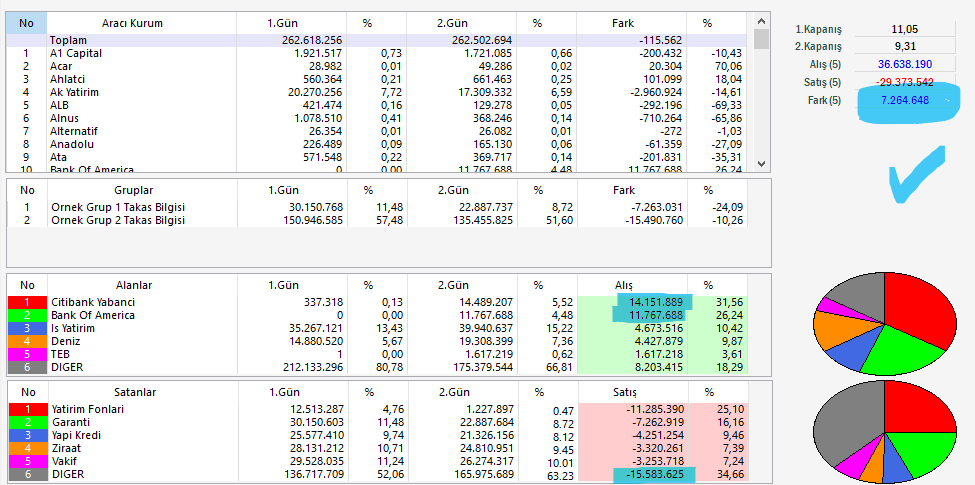The image size is (975, 485).
Task: Select the gray swatch beside DIGER in Alanlar
Action: click(27, 367)
